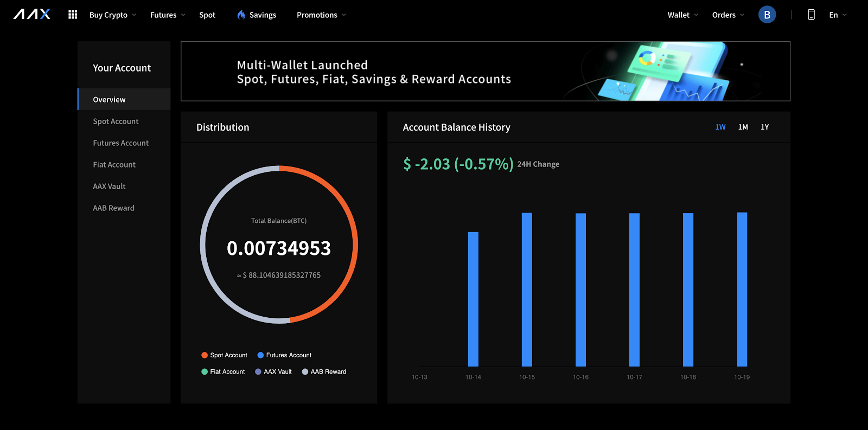Click the 10-17 balance bar
Screen dimensions: 868x430
(634, 290)
